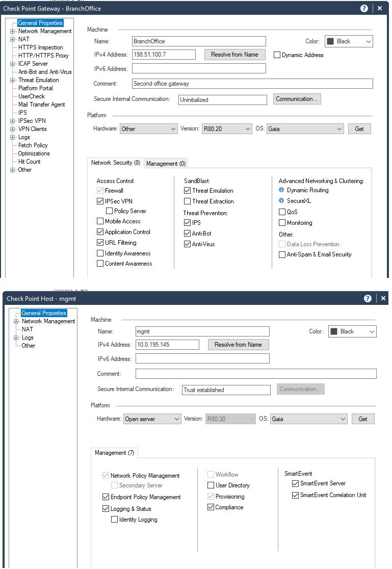
Task: Expand Network Management in mgmt host tree
Action: pyautogui.click(x=16, y=322)
